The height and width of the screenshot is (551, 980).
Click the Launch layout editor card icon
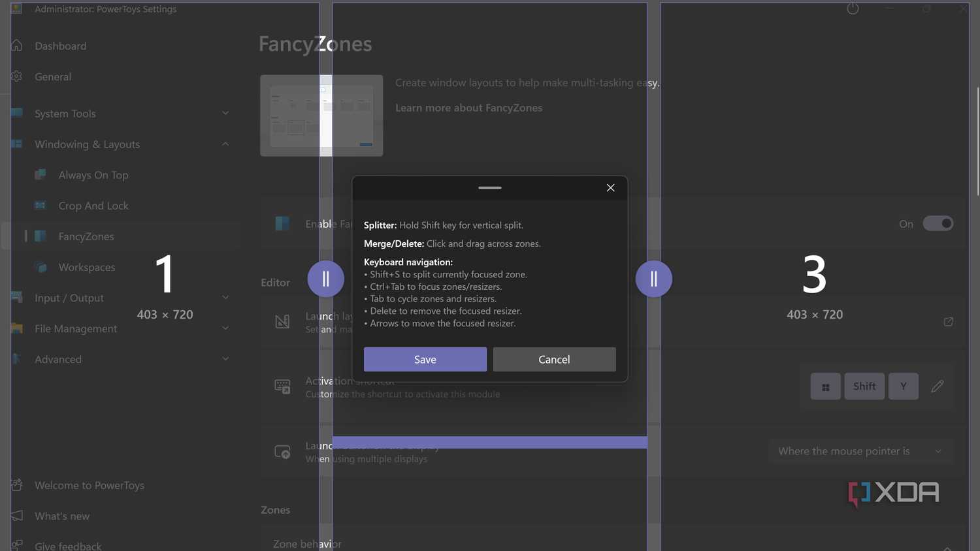282,321
